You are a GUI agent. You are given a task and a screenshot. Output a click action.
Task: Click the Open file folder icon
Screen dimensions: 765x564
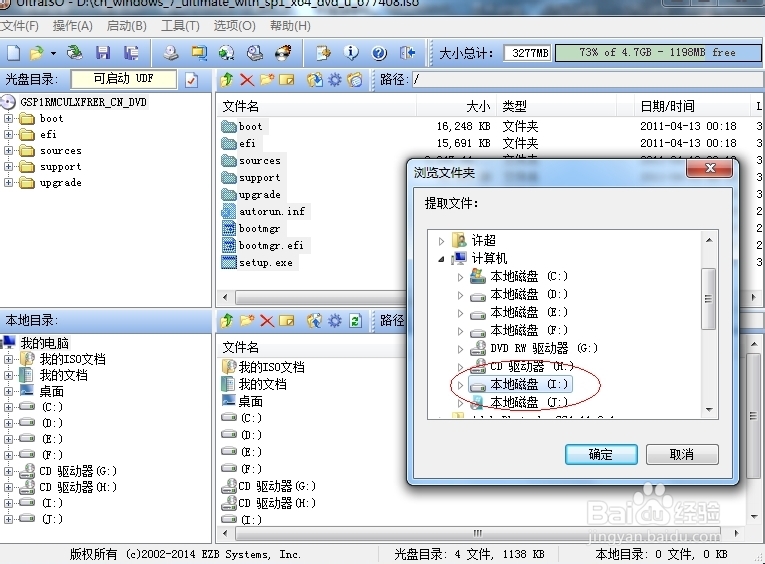click(37, 53)
